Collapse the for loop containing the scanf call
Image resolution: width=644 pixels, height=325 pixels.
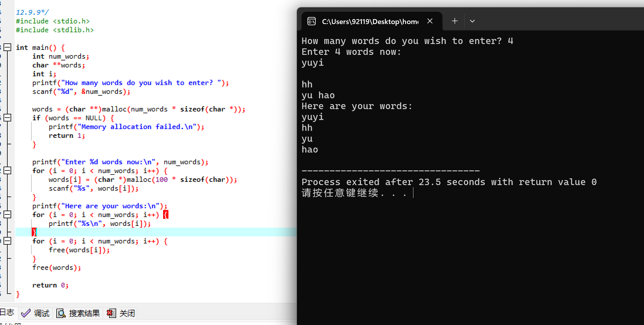coord(8,170)
